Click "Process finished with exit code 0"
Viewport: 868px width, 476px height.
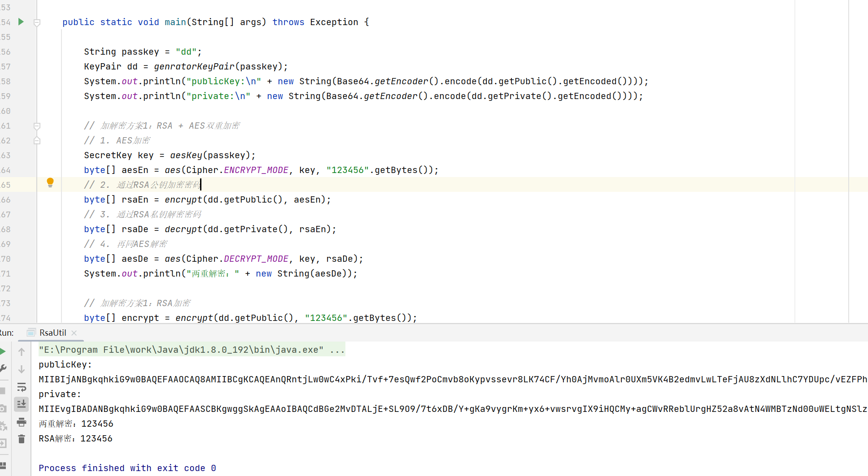click(x=127, y=468)
